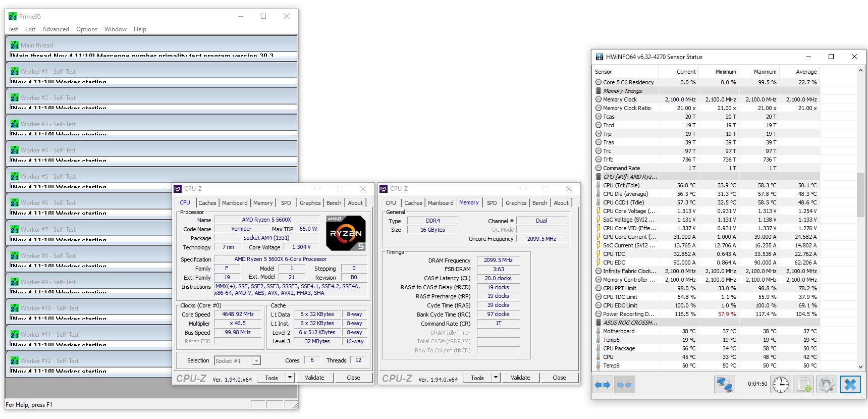Click Tools button in CPU-Z memory-timings window

point(477,378)
